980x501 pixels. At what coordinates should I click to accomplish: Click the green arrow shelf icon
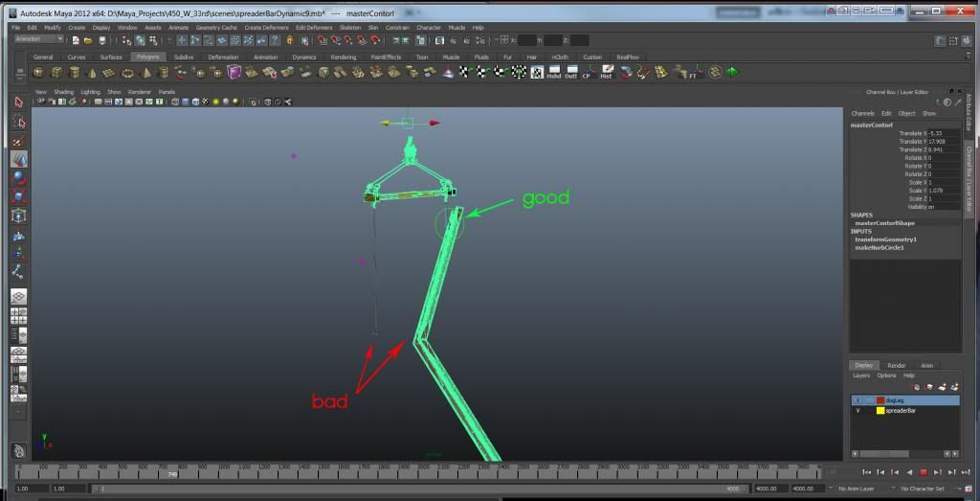[x=732, y=73]
